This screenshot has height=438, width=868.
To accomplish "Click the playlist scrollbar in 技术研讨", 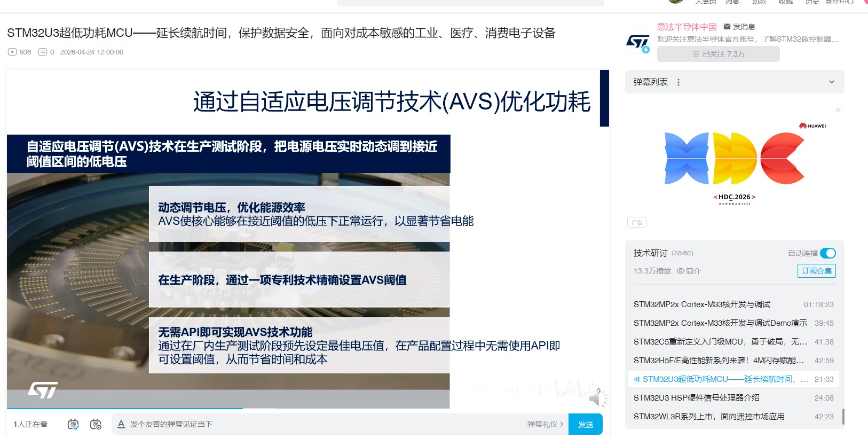I will (843, 417).
